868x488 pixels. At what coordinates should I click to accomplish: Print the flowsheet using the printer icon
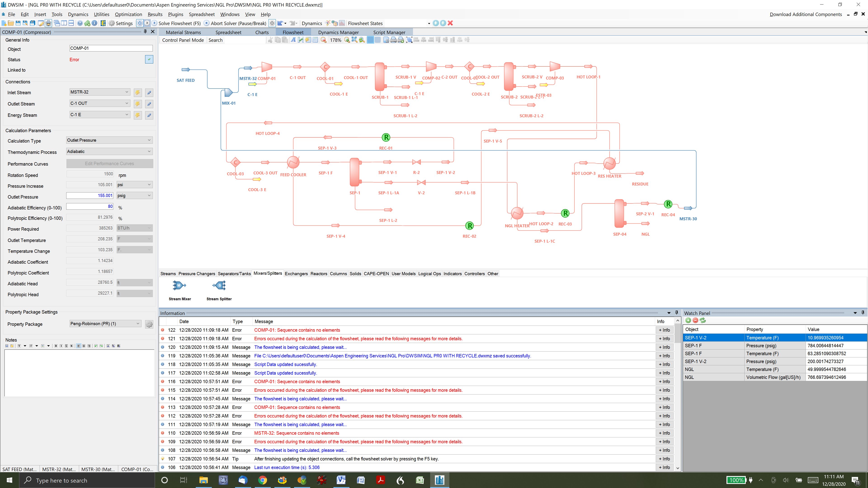(394, 40)
